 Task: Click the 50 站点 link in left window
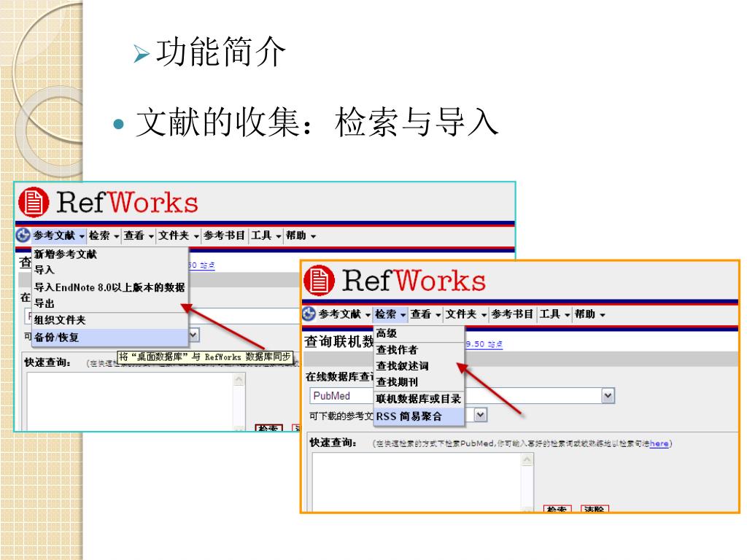click(201, 265)
